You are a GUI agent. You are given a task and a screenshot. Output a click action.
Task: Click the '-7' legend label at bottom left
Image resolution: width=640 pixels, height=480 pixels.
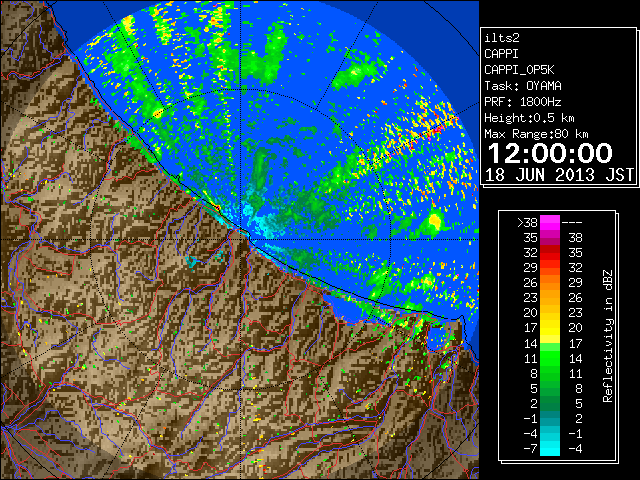(x=530, y=448)
